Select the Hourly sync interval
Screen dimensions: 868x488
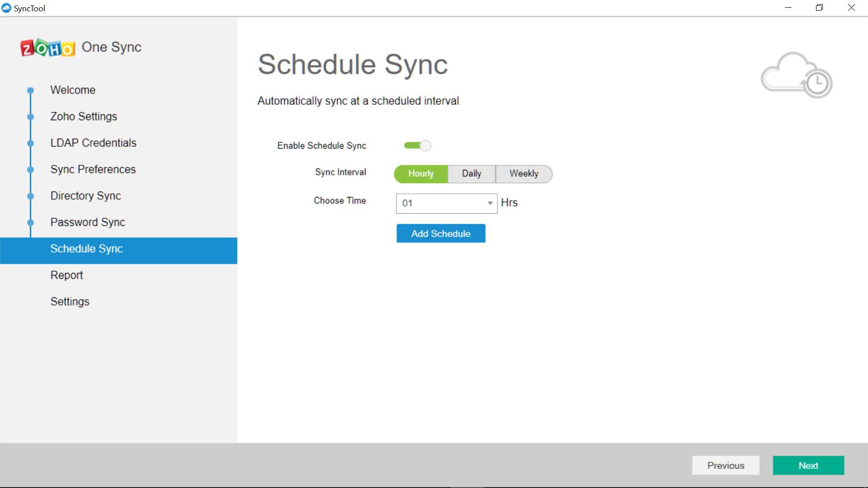(x=421, y=174)
